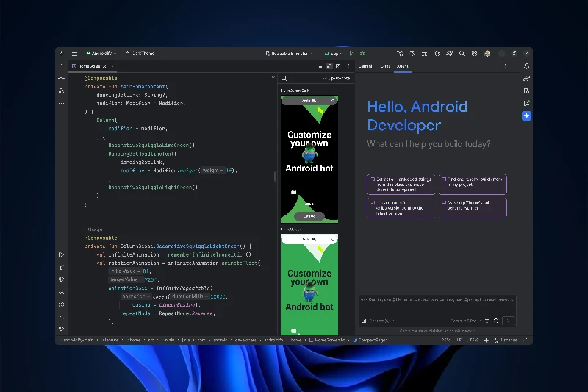Click the Gemini sparkle icon in status bar

pos(487,341)
